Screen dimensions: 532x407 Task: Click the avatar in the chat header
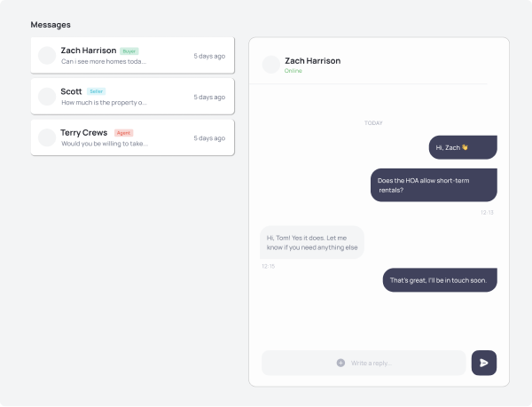270,65
